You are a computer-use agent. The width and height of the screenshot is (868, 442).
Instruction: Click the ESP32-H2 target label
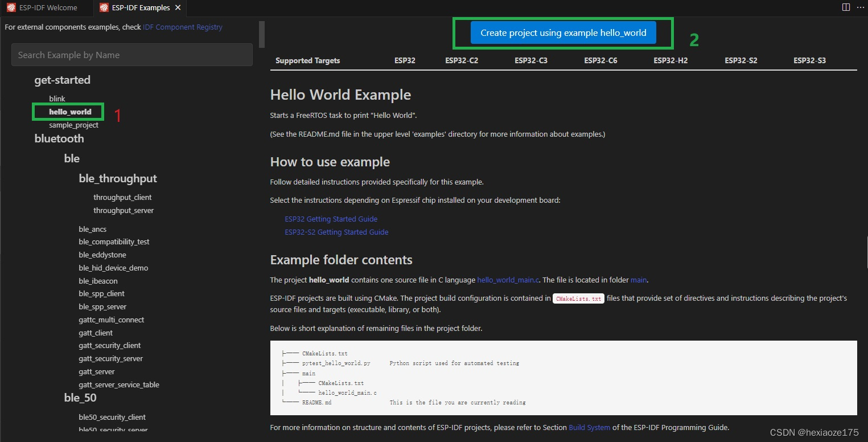click(670, 60)
